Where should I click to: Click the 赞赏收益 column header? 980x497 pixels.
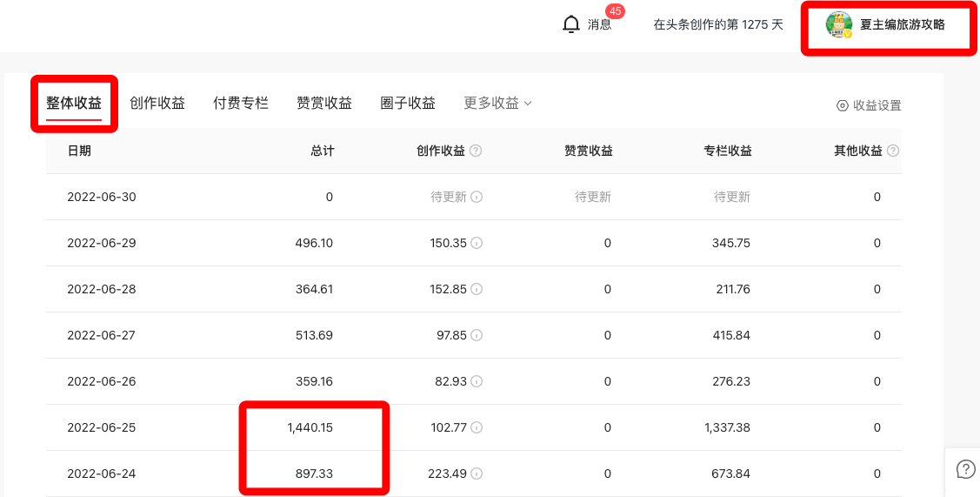(588, 151)
